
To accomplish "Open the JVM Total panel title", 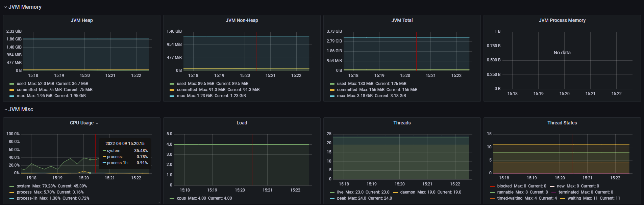I will (402, 20).
